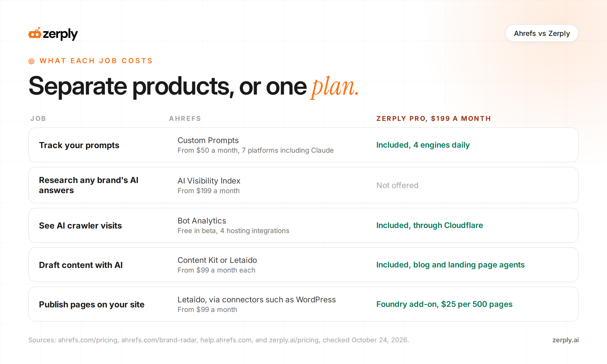
Task: Click Free in beta, 4 hosting integrations
Action: pyautogui.click(x=233, y=231)
